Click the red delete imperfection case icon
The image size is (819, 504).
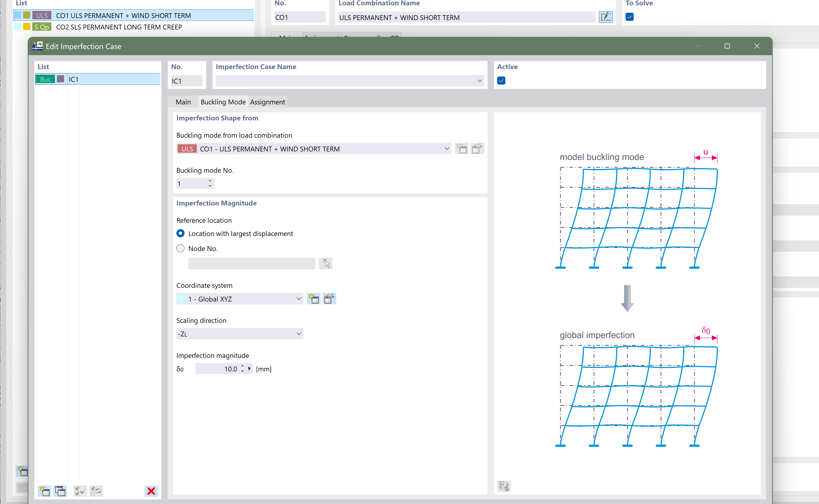tap(151, 491)
